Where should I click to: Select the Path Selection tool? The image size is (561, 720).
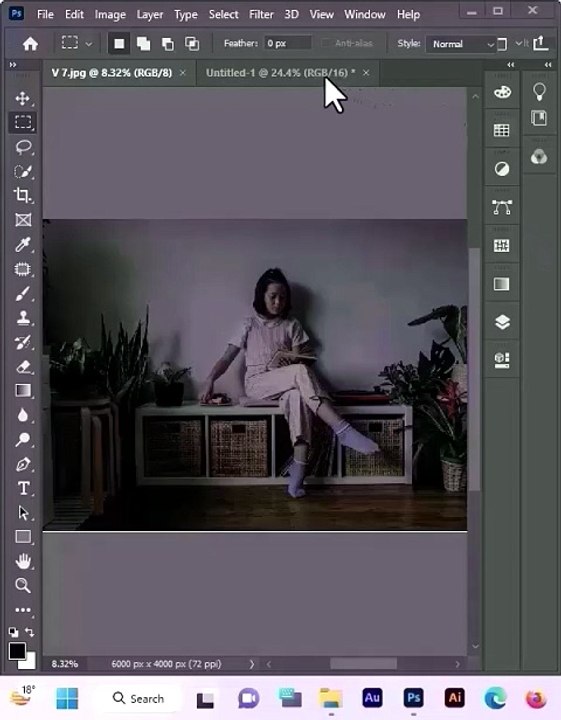[x=23, y=513]
